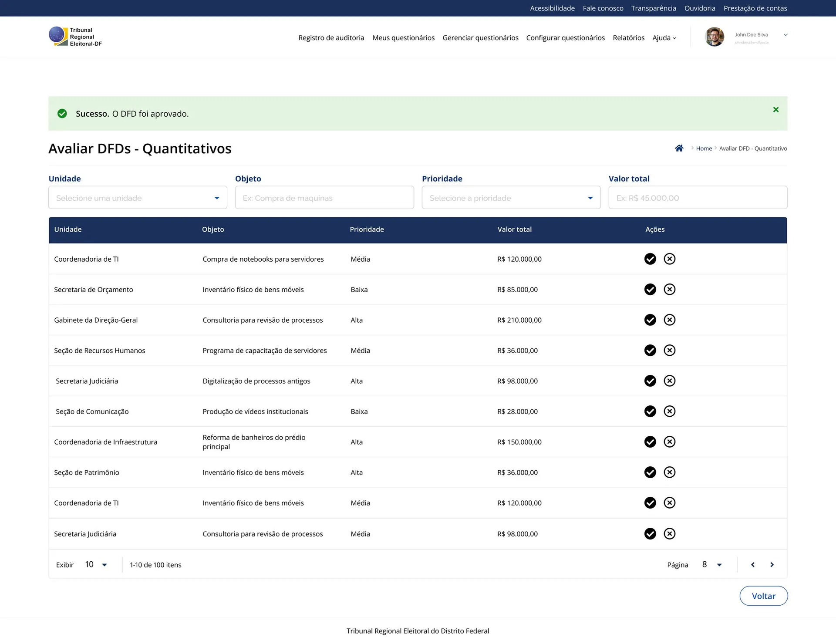This screenshot has height=644, width=836.
Task: Focus the Objeto filter input
Action: [x=324, y=198]
